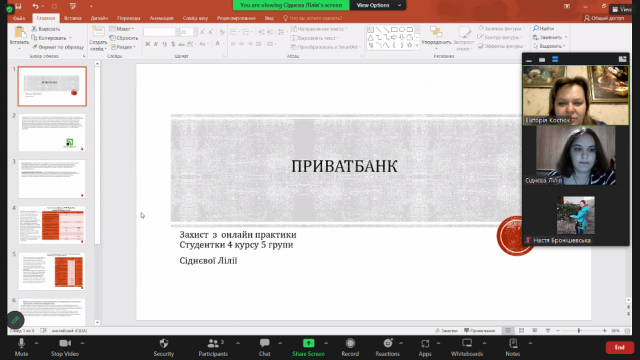640x360 pixels.
Task: Start Share Screen in Zoom
Action: pyautogui.click(x=308, y=347)
